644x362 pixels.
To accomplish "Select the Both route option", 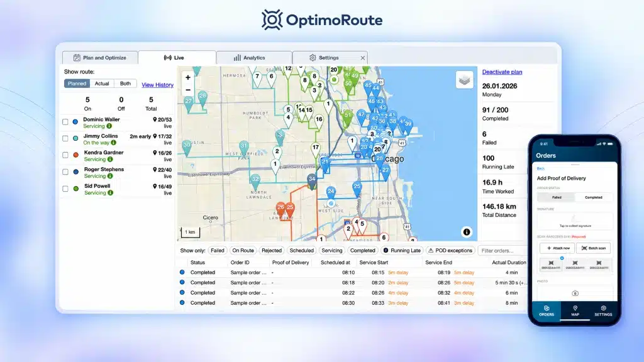I will [125, 84].
